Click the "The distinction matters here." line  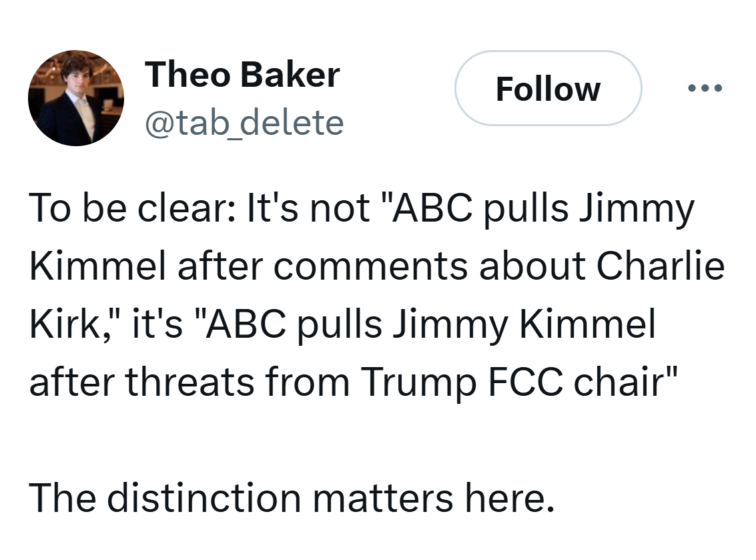point(292,498)
